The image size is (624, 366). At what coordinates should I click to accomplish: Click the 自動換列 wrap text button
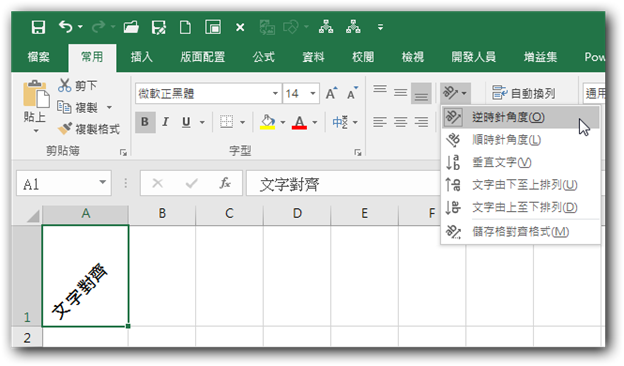click(x=523, y=93)
